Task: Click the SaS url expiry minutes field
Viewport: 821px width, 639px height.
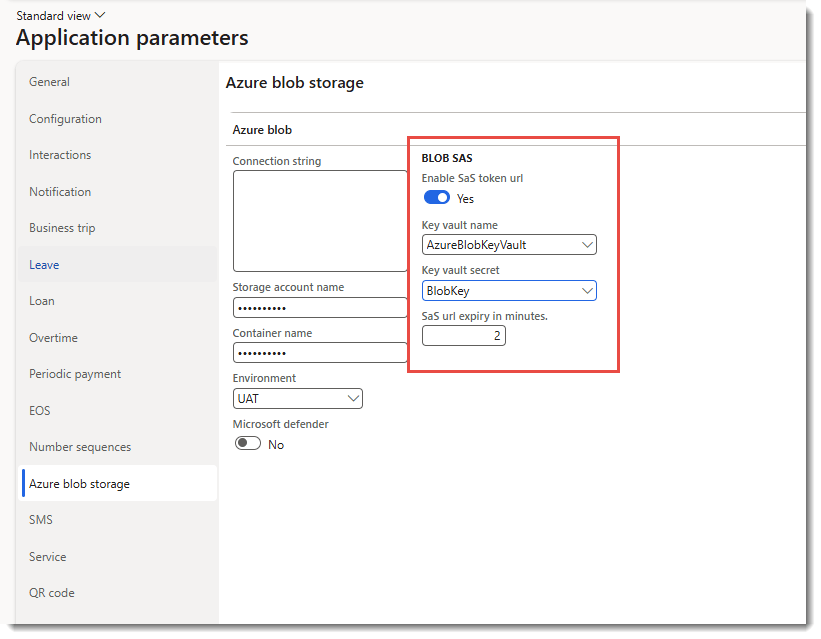Action: 464,336
